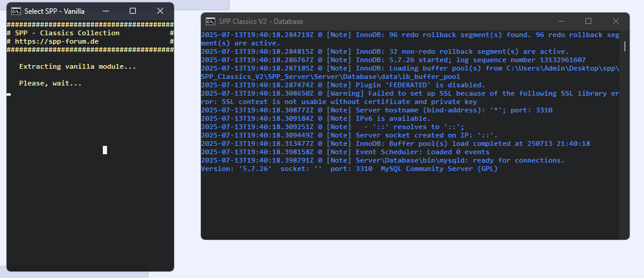This screenshot has width=644, height=278.
Task: Close the Select SPP - Vanilla window
Action: point(160,11)
